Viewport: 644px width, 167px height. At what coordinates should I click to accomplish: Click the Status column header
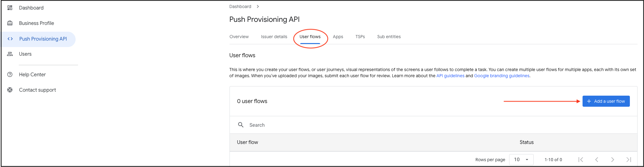[527, 142]
